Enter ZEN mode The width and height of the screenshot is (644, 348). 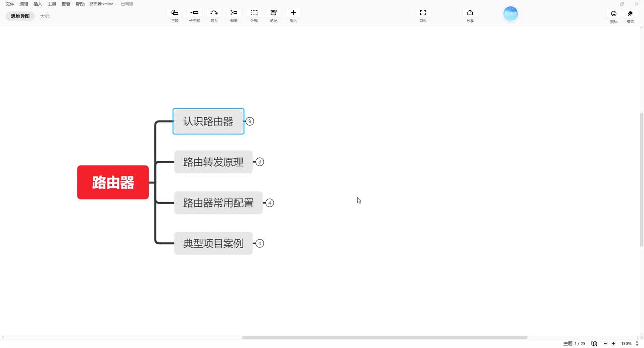click(x=423, y=13)
